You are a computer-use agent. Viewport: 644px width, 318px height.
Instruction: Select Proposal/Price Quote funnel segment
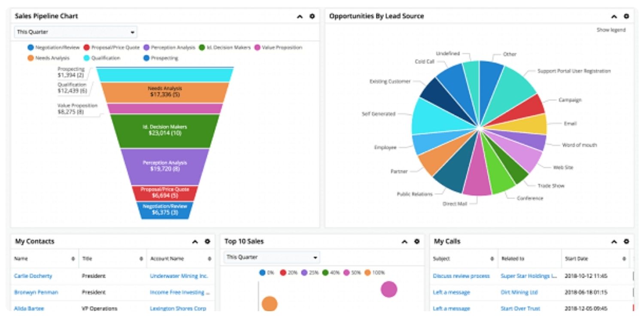click(x=165, y=193)
